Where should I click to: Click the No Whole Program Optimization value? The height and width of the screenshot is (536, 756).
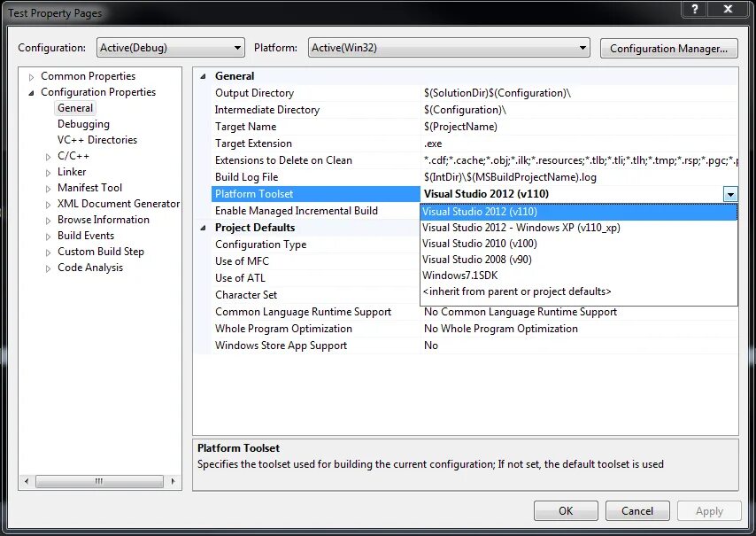click(501, 329)
